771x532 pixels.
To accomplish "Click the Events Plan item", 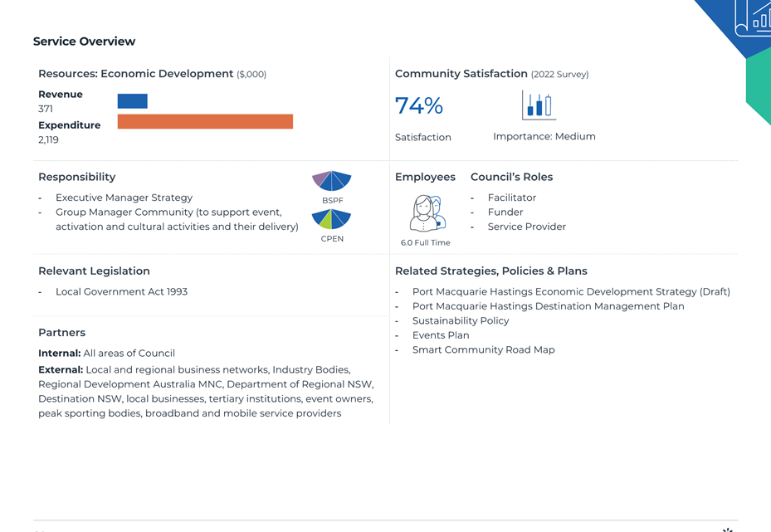I will coord(441,335).
